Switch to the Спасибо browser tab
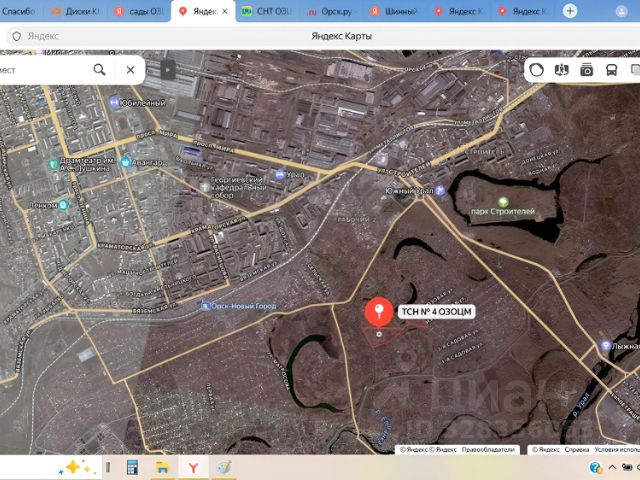Viewport: 640px width, 480px height. pyautogui.click(x=18, y=11)
